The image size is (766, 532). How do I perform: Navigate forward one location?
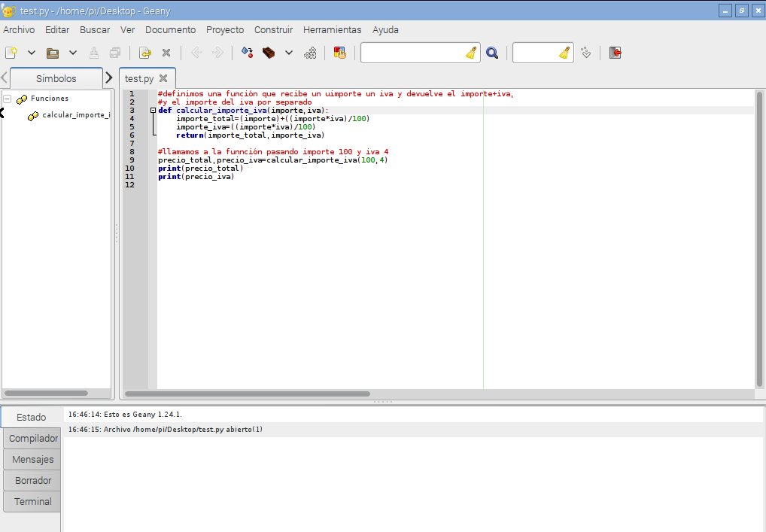click(217, 53)
